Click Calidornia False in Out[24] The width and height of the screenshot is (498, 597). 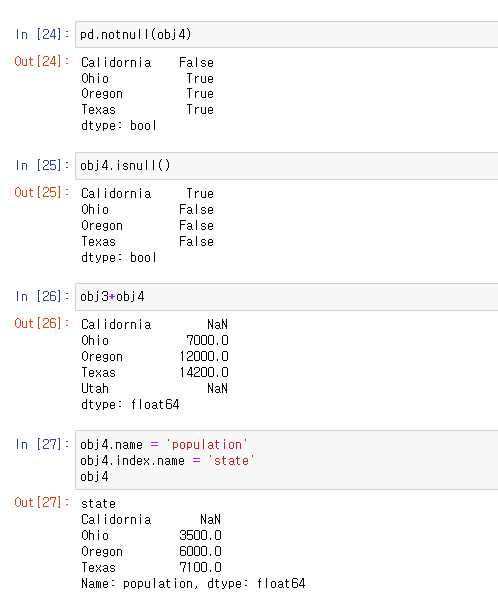(147, 62)
